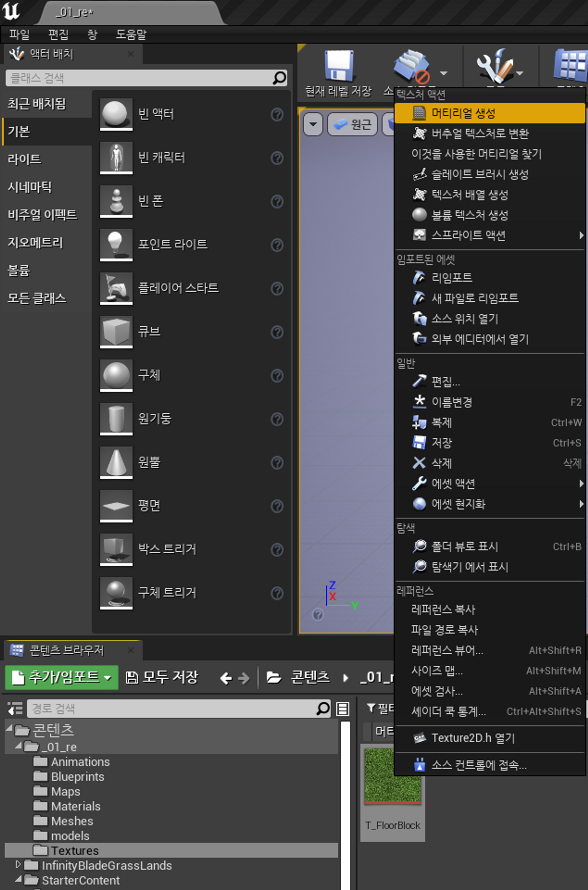Select the Textures folder in tree

click(171, 850)
